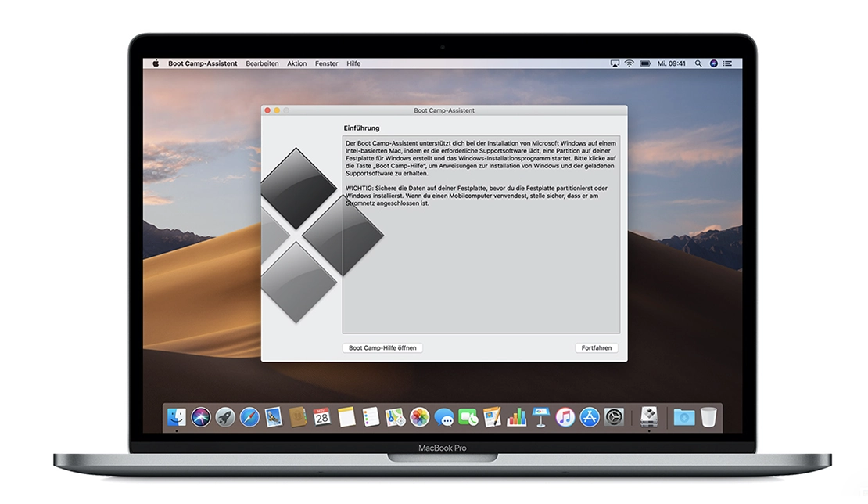Open Notification Center from menu bar

728,63
